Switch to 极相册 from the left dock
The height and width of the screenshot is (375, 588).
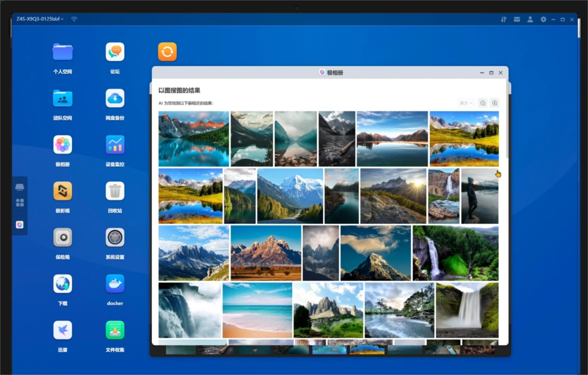point(20,225)
